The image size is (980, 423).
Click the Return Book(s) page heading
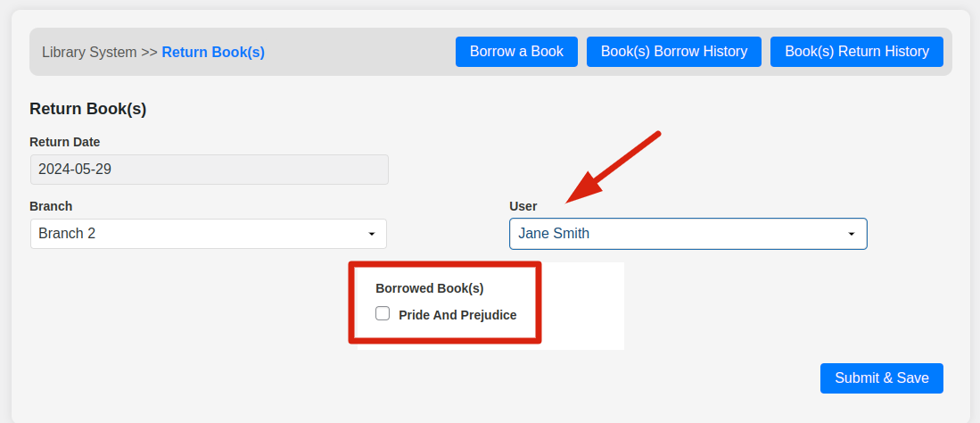tap(87, 109)
